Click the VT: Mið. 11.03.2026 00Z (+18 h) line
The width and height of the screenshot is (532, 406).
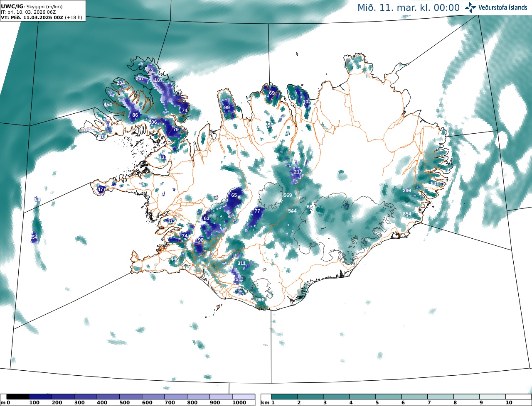(x=42, y=18)
